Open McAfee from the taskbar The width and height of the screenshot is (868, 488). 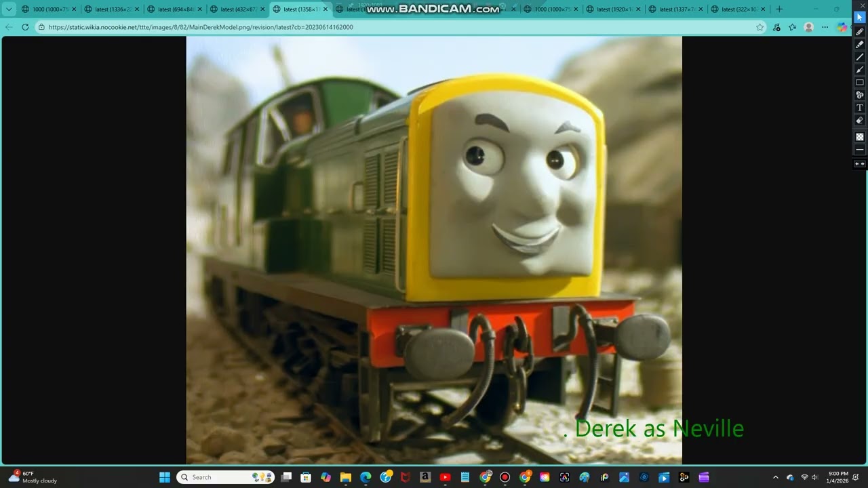click(x=406, y=477)
